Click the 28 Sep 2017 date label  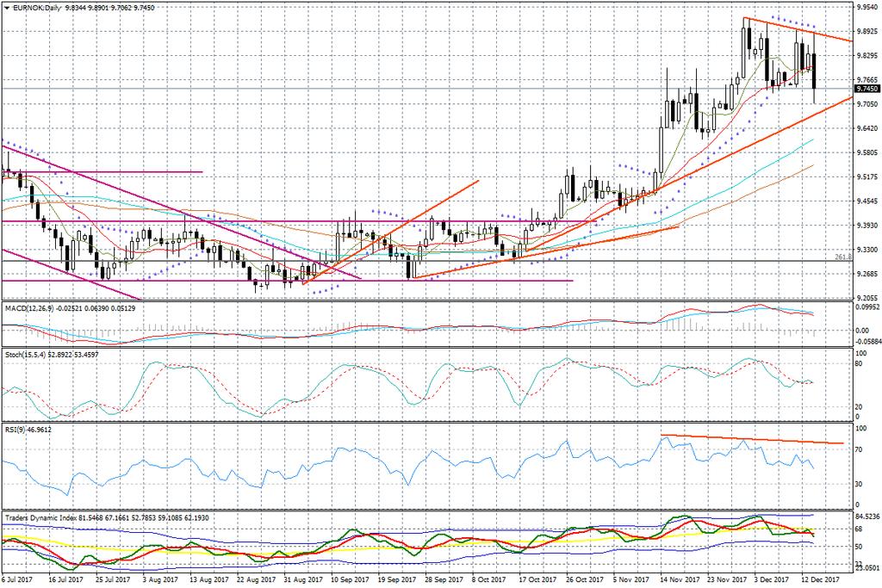point(444,579)
